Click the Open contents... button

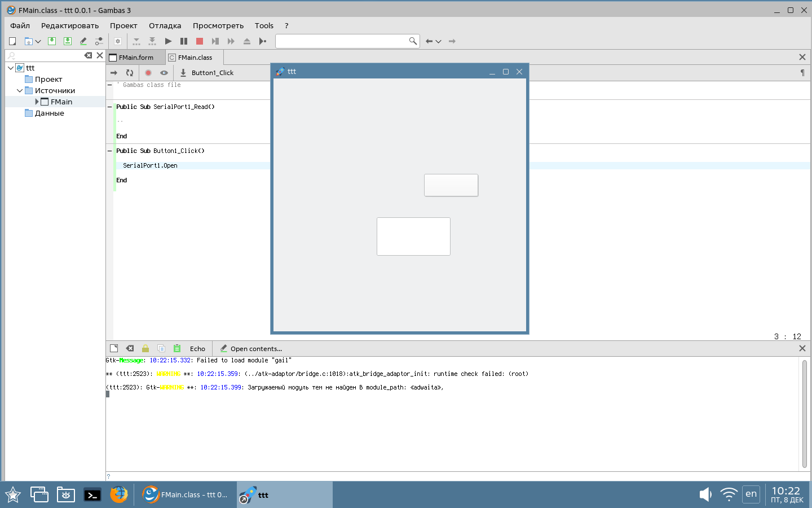251,349
